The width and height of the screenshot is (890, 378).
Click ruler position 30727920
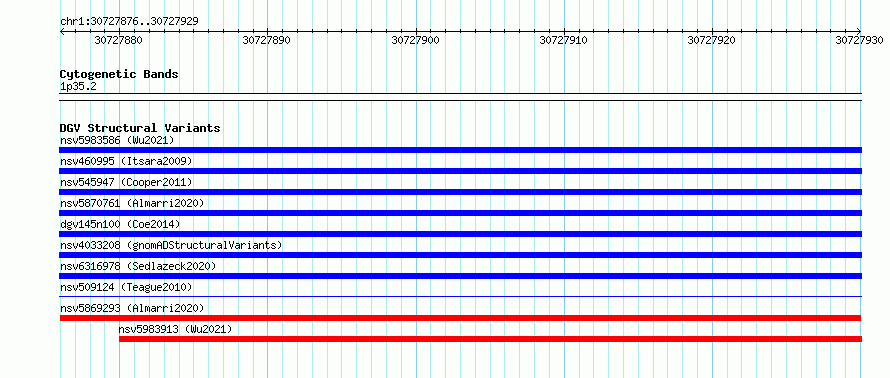coord(712,40)
